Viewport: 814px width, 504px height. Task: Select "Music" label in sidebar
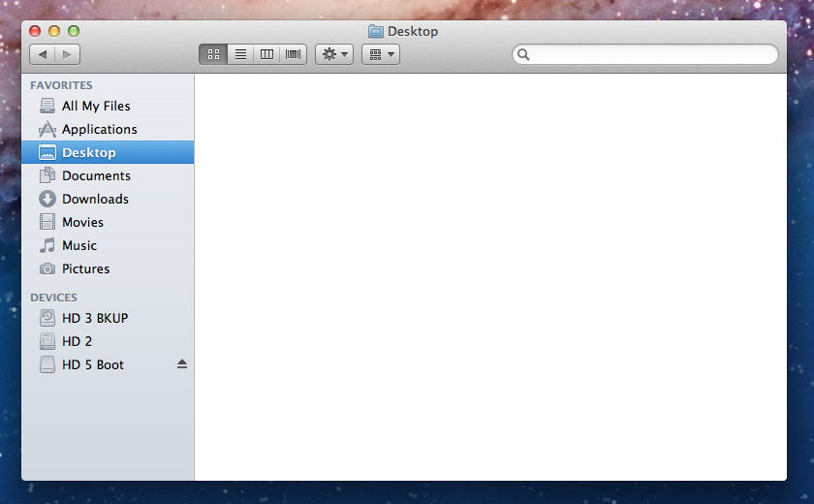pos(79,245)
